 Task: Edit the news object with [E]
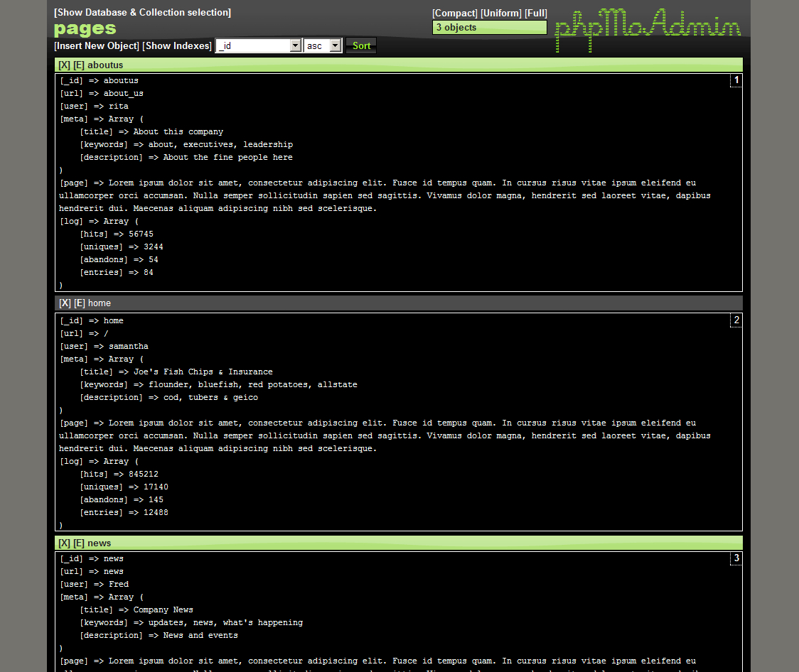pos(79,543)
